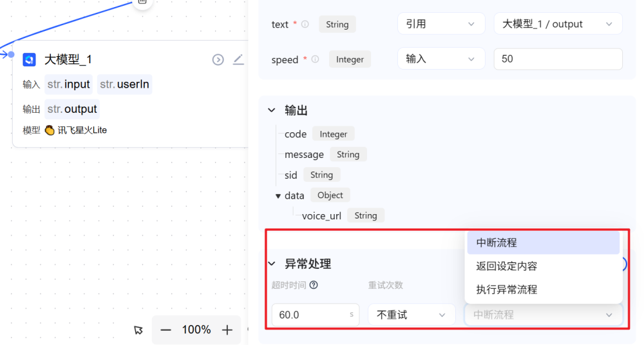Image resolution: width=644 pixels, height=345 pixels.
Task: Open the 引用 type dropdown for text
Action: click(x=440, y=24)
